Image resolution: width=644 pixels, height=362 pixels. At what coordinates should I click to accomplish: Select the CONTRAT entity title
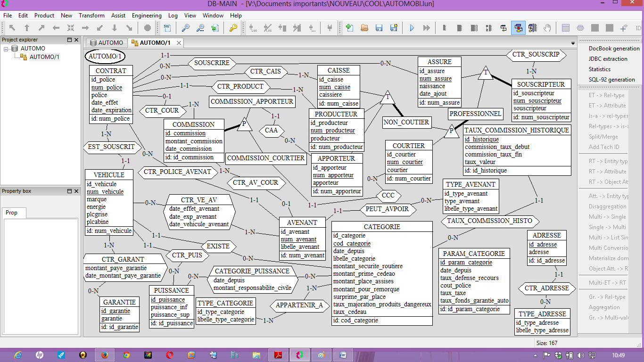[x=111, y=71]
